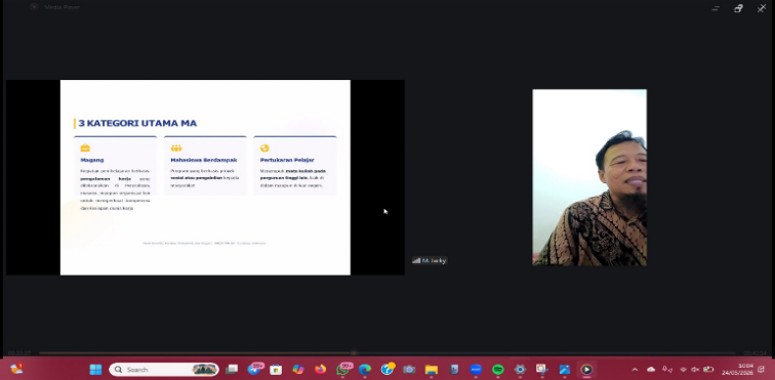Click the taskbar Search box
This screenshot has width=775, height=380.
tap(164, 369)
